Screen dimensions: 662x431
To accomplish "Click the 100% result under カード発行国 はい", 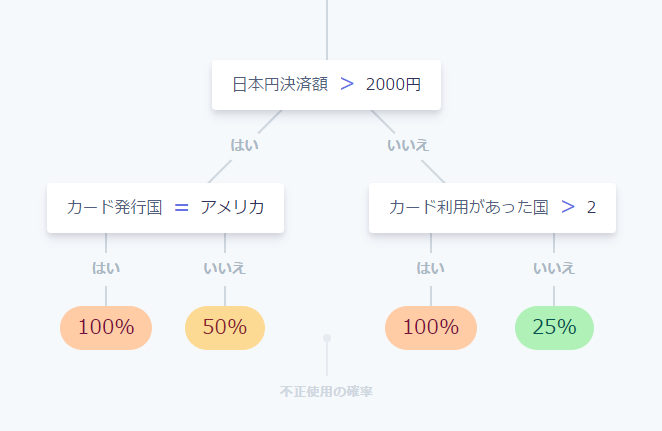I will point(106,328).
